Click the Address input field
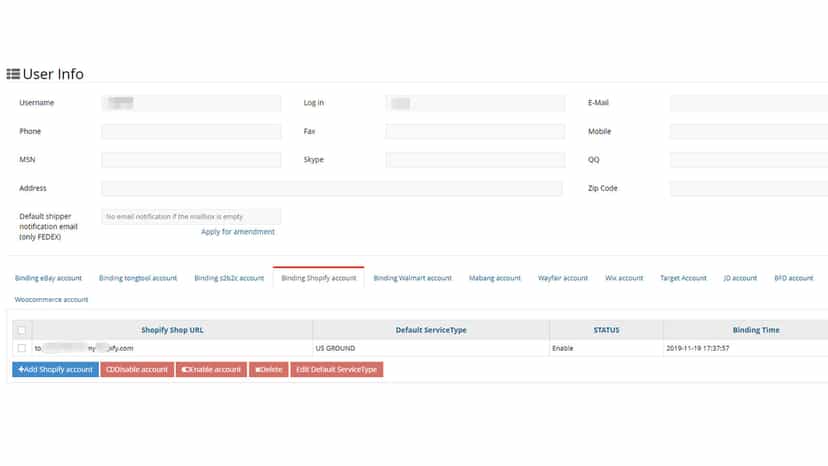The image size is (828, 466). tap(332, 188)
